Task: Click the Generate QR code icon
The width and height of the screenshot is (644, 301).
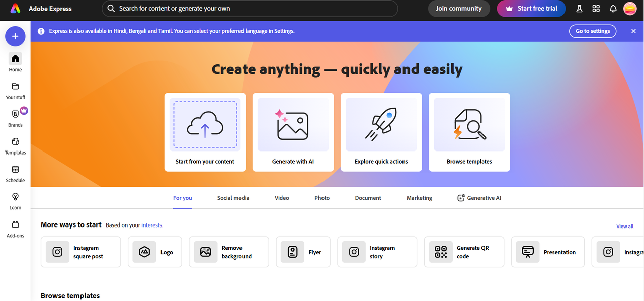Action: [441, 252]
